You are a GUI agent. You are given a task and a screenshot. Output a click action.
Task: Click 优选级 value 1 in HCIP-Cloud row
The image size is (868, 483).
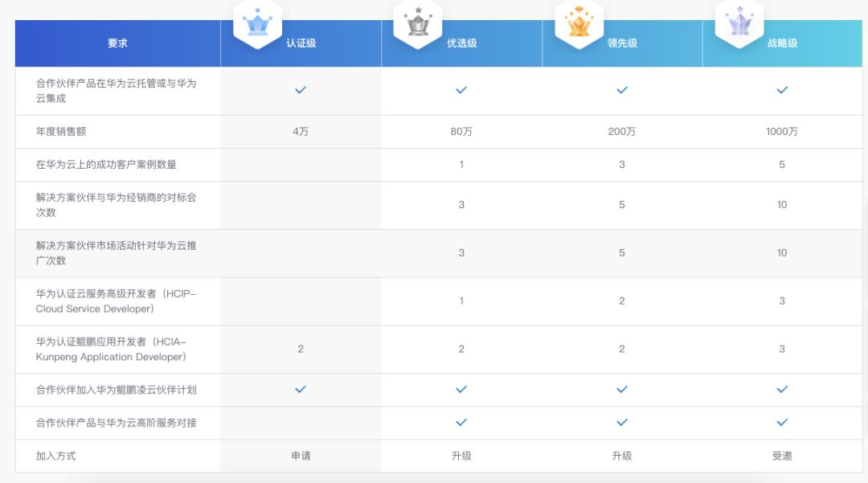click(461, 301)
